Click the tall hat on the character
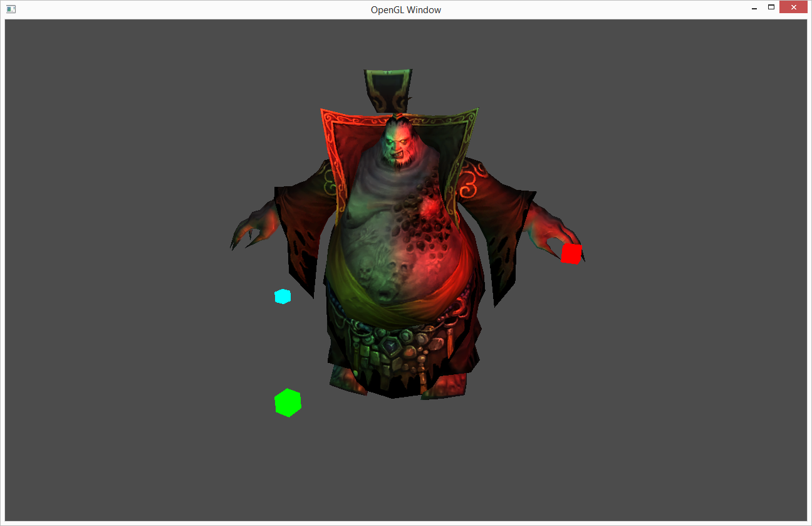Viewport: 812px width, 526px height. click(388, 91)
